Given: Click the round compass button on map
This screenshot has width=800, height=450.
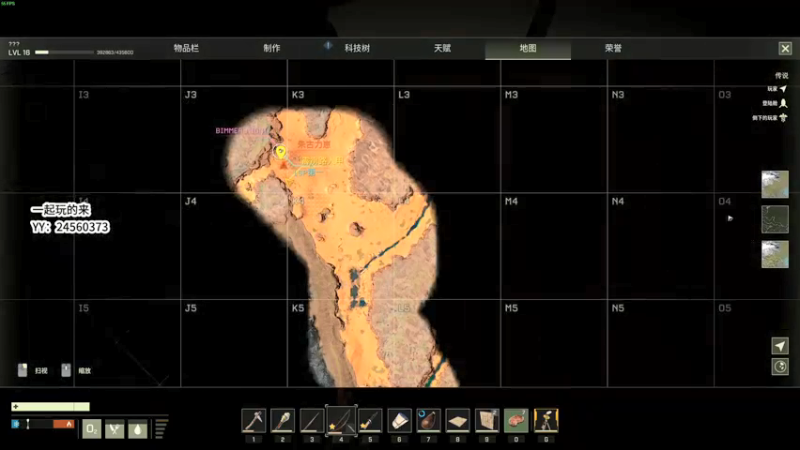Looking at the screenshot, I should pyautogui.click(x=780, y=366).
